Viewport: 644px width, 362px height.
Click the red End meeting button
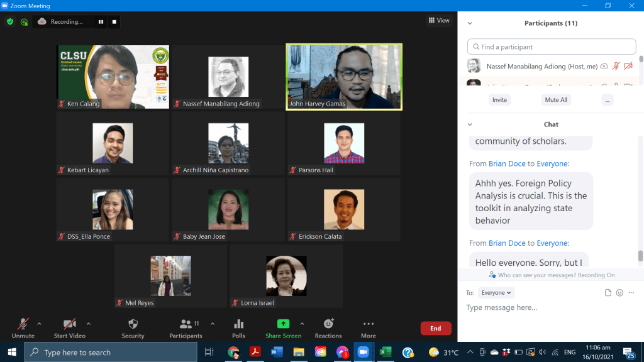435,328
